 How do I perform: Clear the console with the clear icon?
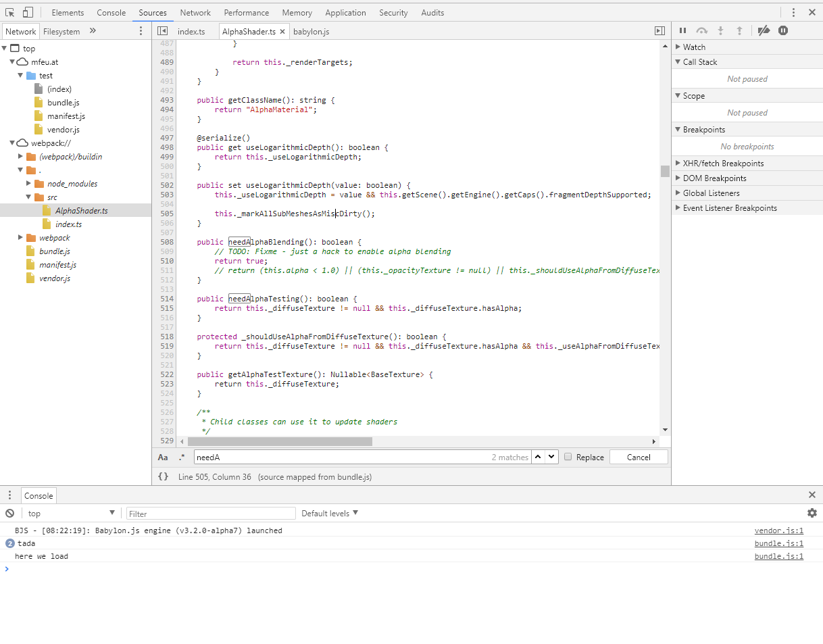click(9, 513)
